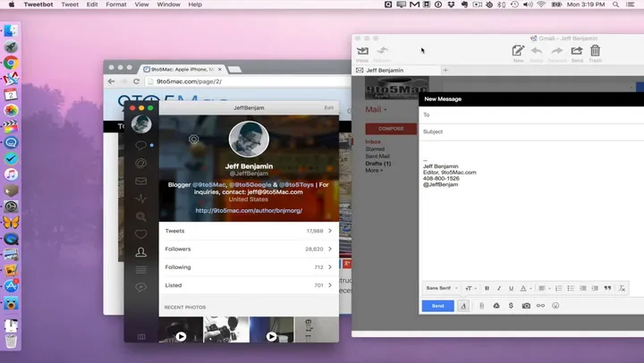Toggle italic formatting in compose toolbar
Image resolution: width=644 pixels, height=363 pixels.
coord(499,288)
